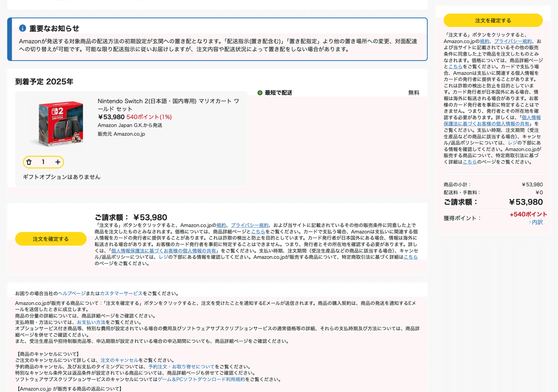The height and width of the screenshot is (392, 558).
Task: Open プライバシー規約 link in the right order panel
Action: click(x=514, y=41)
